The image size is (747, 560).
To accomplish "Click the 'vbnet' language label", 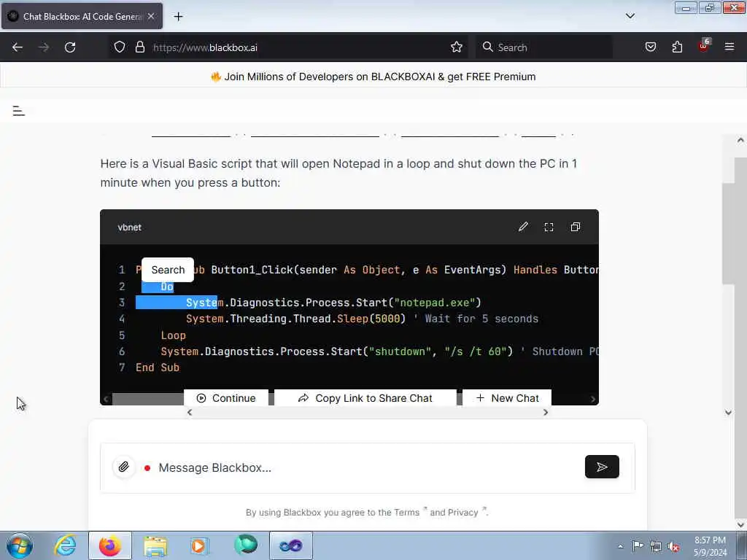I will coord(130,227).
